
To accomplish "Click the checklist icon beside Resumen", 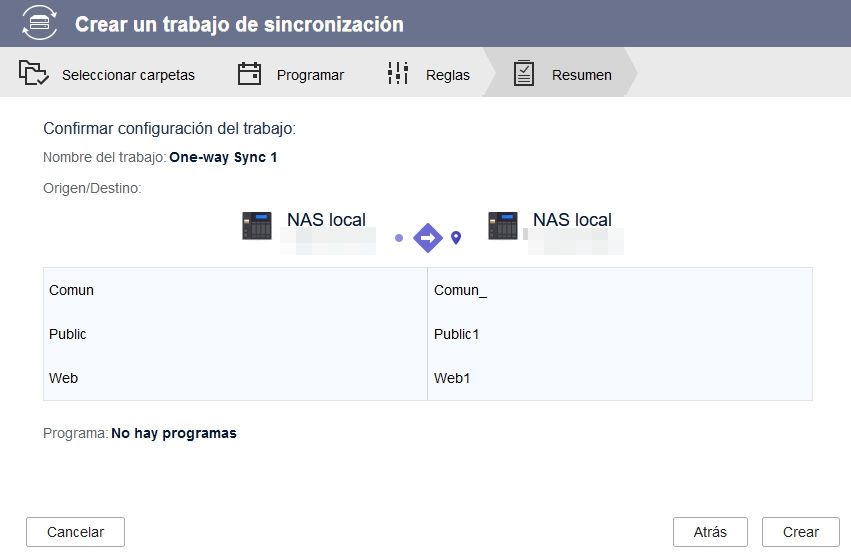I will (x=524, y=74).
